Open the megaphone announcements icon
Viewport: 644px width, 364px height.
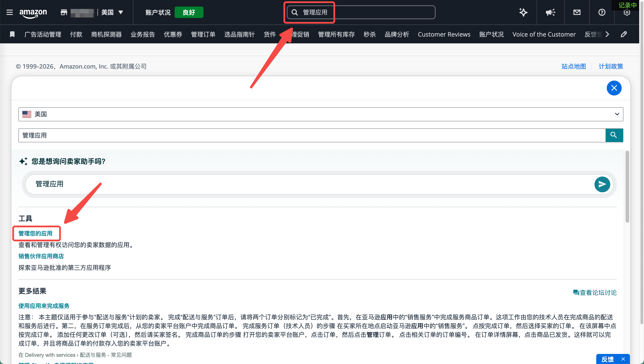pyautogui.click(x=550, y=12)
